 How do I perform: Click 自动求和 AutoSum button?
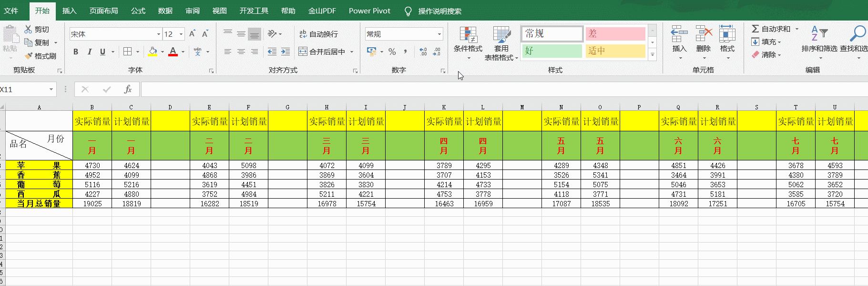tap(771, 29)
